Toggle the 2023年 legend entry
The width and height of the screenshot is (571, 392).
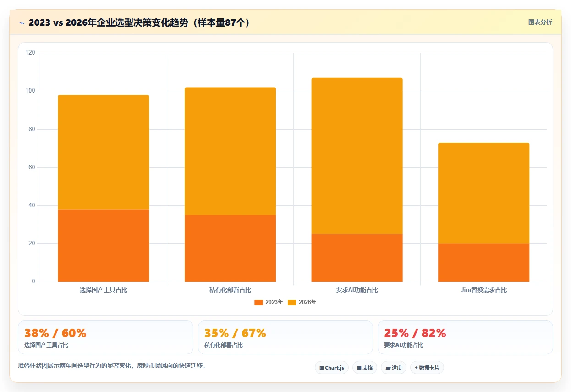269,302
